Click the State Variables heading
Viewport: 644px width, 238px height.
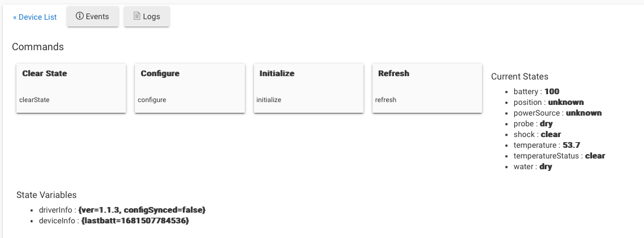pyautogui.click(x=46, y=195)
